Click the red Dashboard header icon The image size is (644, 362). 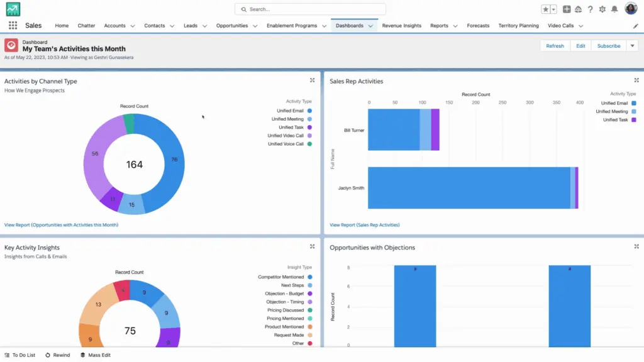pos(11,45)
